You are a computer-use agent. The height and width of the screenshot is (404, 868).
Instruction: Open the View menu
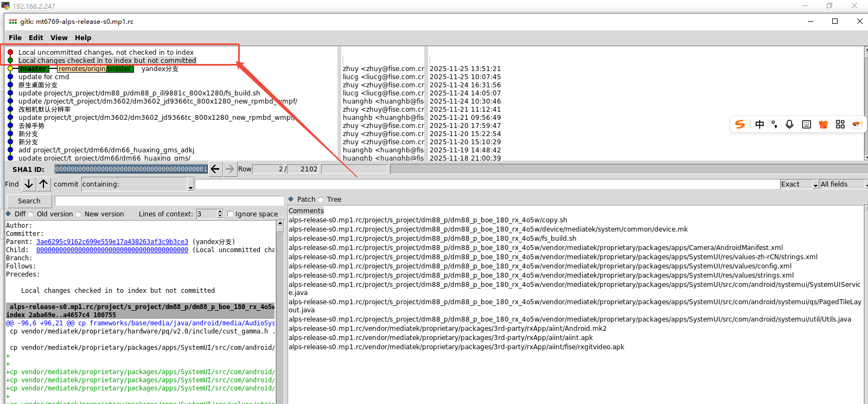[x=59, y=37]
